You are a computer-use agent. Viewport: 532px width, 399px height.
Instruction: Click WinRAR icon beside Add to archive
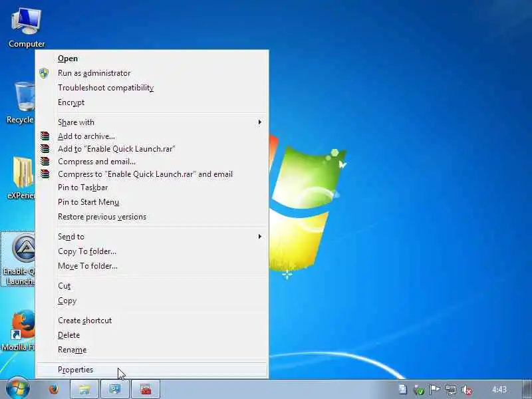click(x=45, y=136)
